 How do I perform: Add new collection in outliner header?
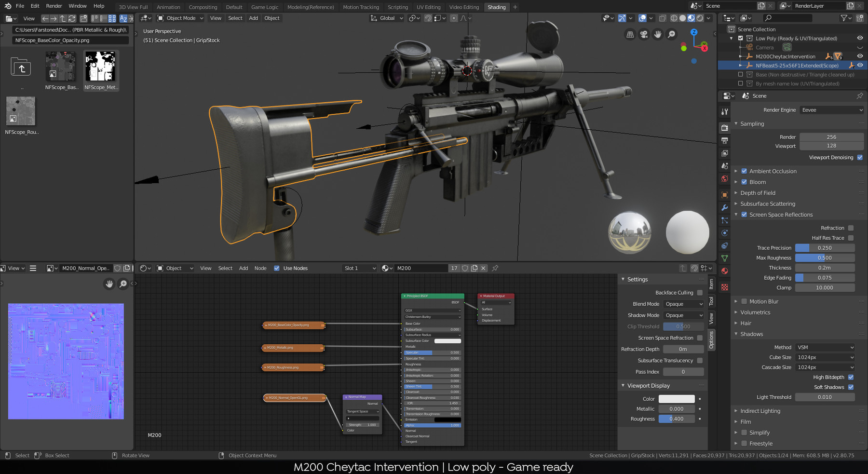pos(859,18)
